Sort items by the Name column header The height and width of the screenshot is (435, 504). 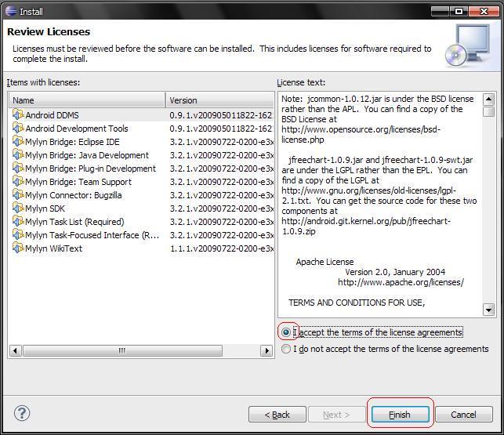click(87, 100)
